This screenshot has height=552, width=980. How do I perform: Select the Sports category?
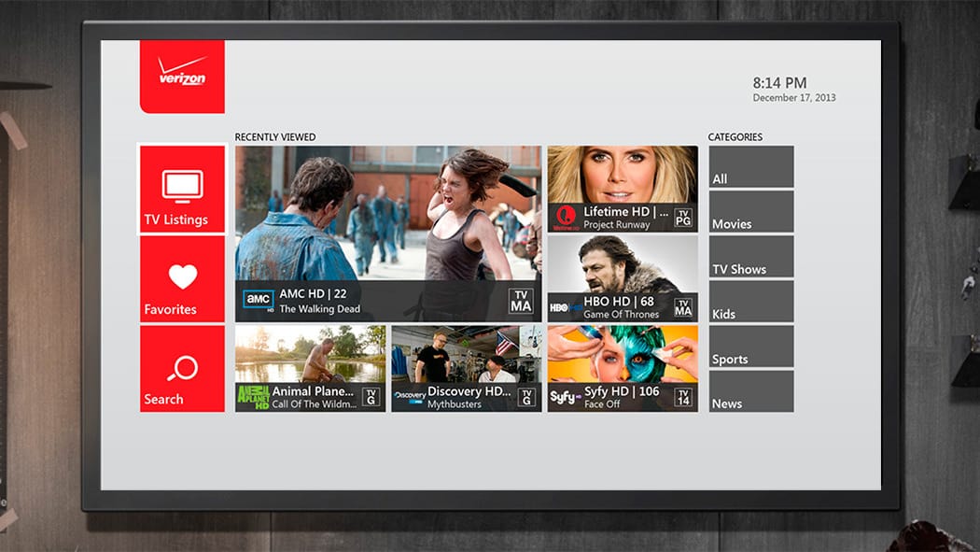point(751,347)
